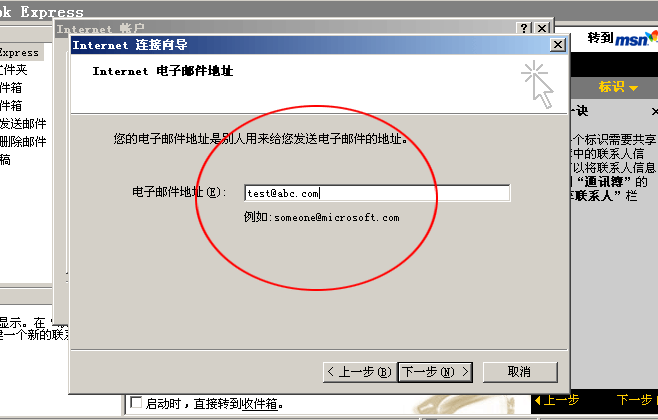658x420 pixels.
Task: Click the 转到 label near msn
Action: click(600, 38)
